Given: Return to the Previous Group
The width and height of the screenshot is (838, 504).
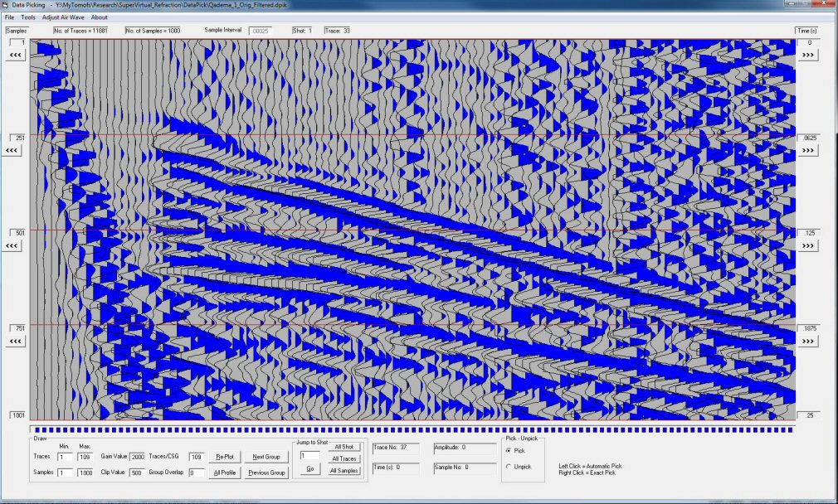Looking at the screenshot, I should 266,472.
